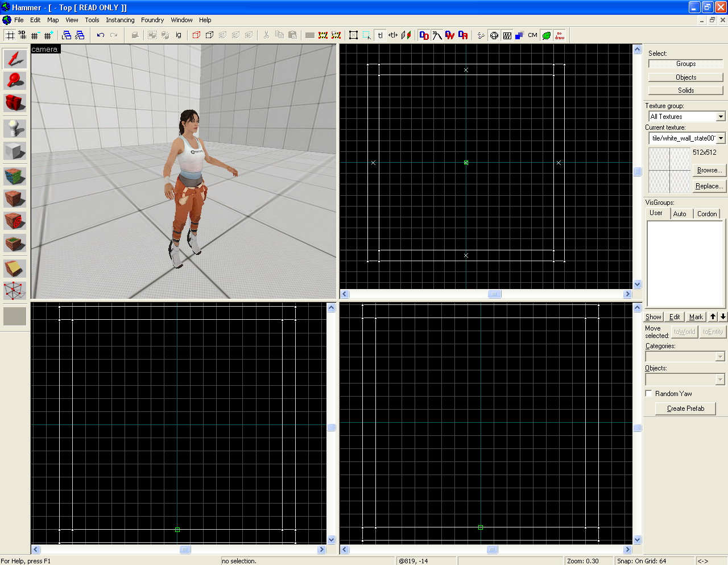
Task: Click the Carve with selected objects icon
Action: tap(135, 35)
